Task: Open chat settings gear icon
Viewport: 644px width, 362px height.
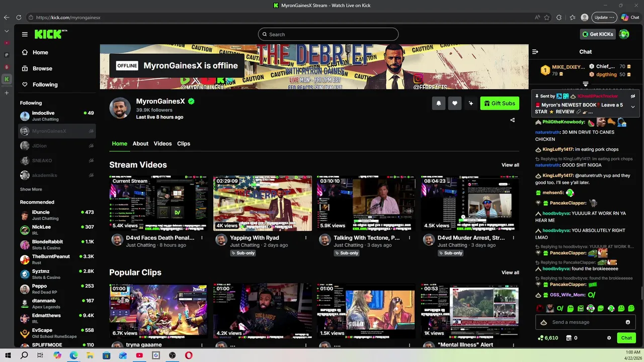Action: (x=609, y=338)
